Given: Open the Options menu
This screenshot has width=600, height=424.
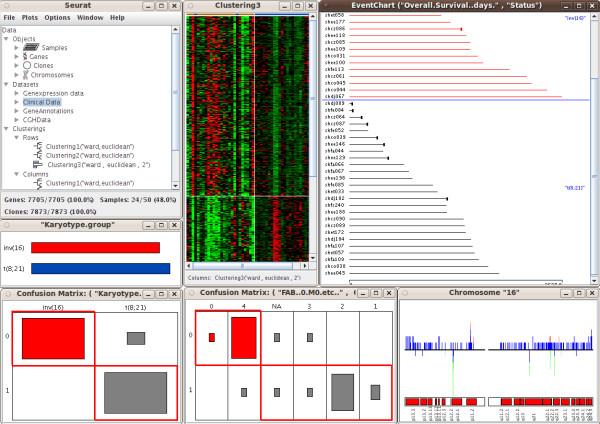Looking at the screenshot, I should (x=57, y=18).
